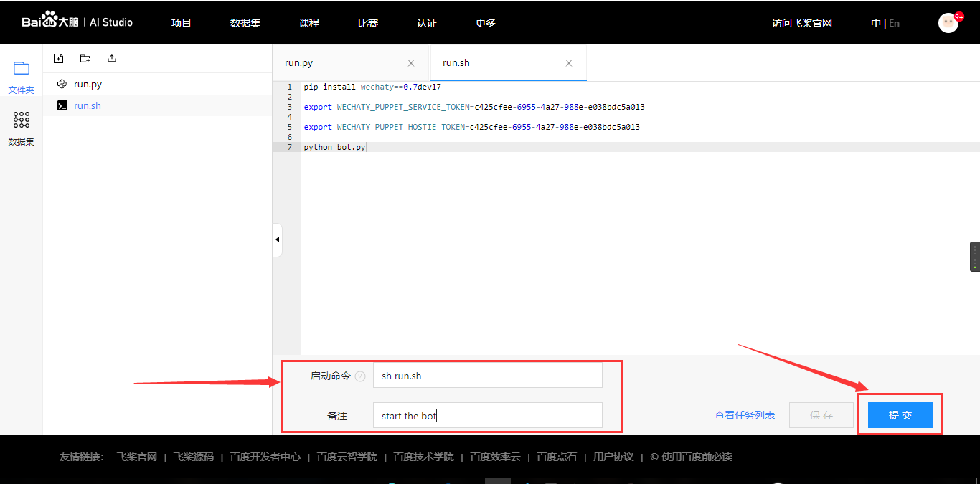
Task: Collapse the file panel with the arrow handle
Action: [278, 239]
